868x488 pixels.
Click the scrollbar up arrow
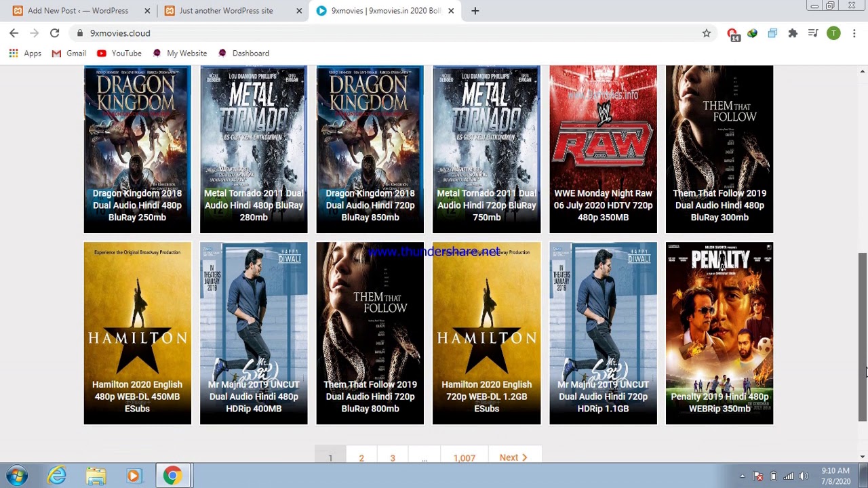coord(863,71)
